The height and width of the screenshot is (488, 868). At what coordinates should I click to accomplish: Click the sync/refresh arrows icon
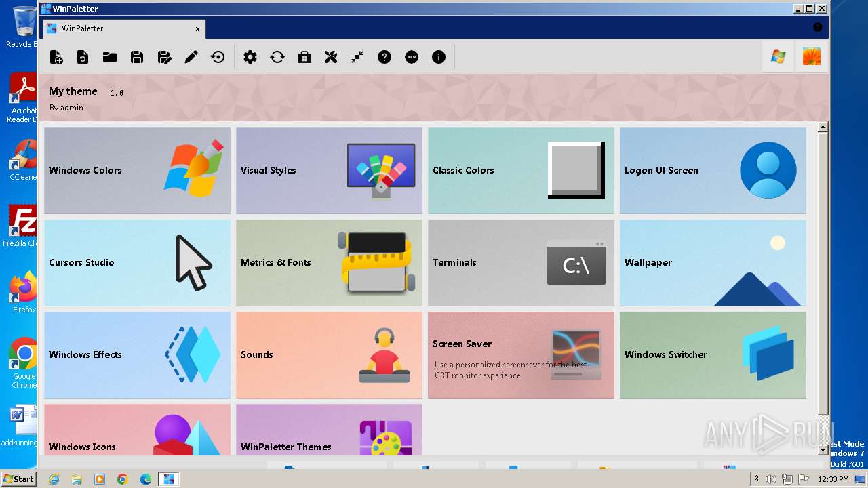(x=277, y=58)
